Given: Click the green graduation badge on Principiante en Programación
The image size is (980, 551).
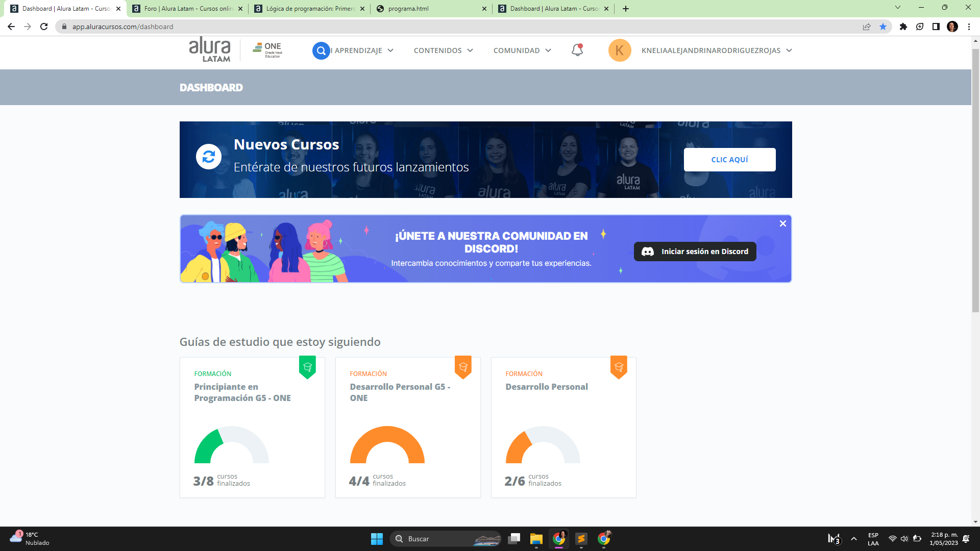Looking at the screenshot, I should point(307,367).
